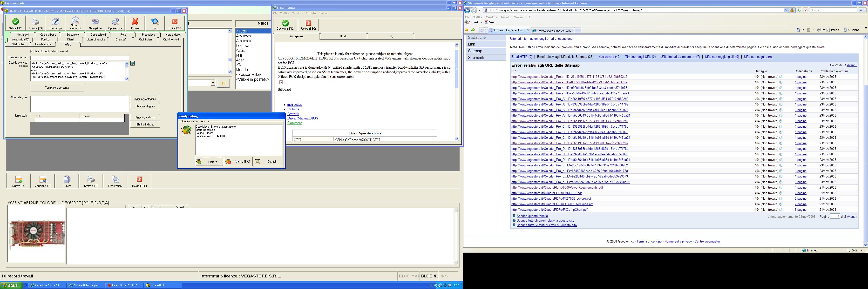This screenshot has width=868, height=289.
Task: Toggle the 'Articolo pubblicato su internet' checkbox
Action: [32, 52]
